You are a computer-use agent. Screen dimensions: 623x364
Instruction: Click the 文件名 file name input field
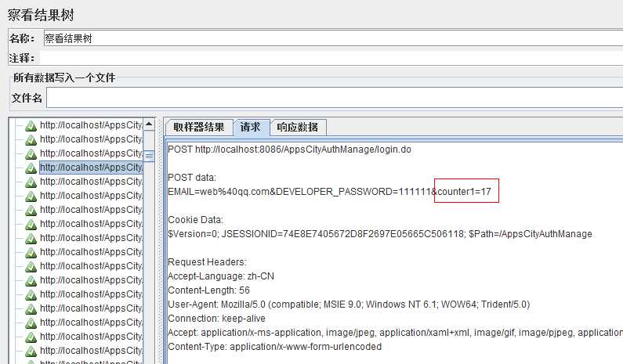[335, 98]
